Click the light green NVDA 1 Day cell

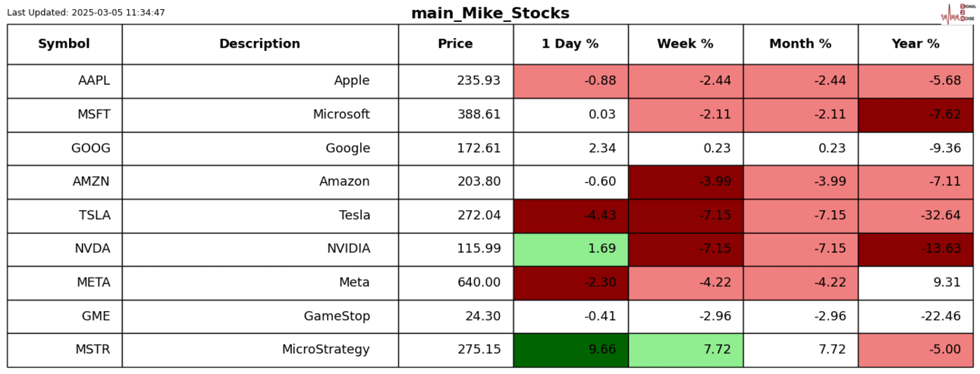[570, 249]
